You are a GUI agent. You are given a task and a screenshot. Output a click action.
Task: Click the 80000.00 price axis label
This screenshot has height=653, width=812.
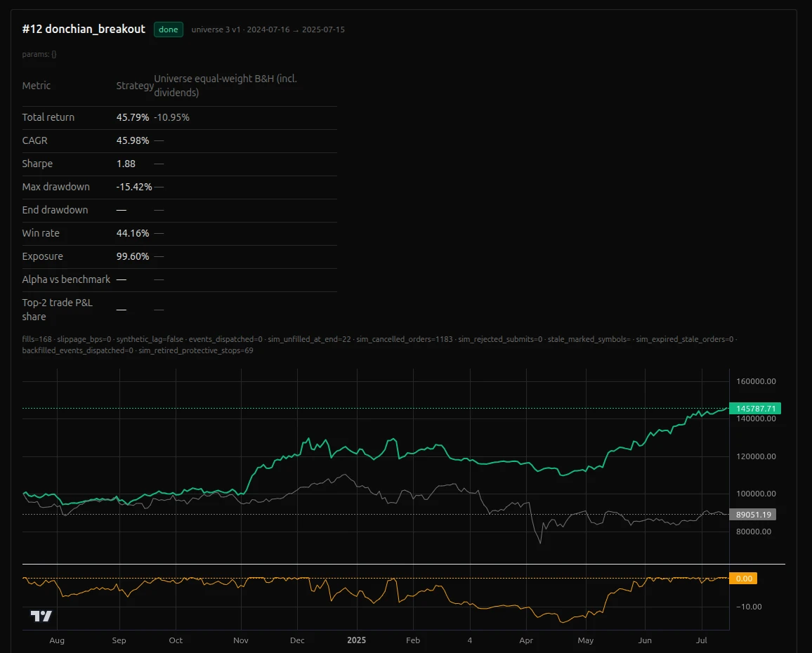754,532
